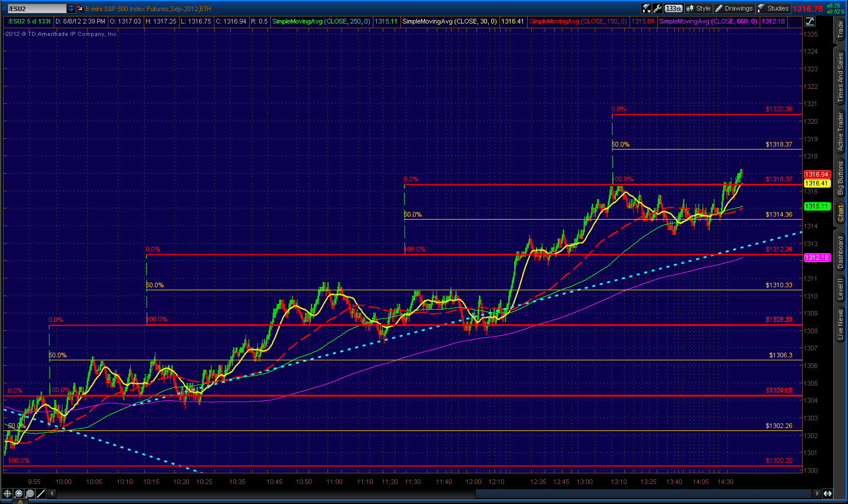Screen dimensions: 848x504
Task: Open the Style menu
Action: coord(698,8)
